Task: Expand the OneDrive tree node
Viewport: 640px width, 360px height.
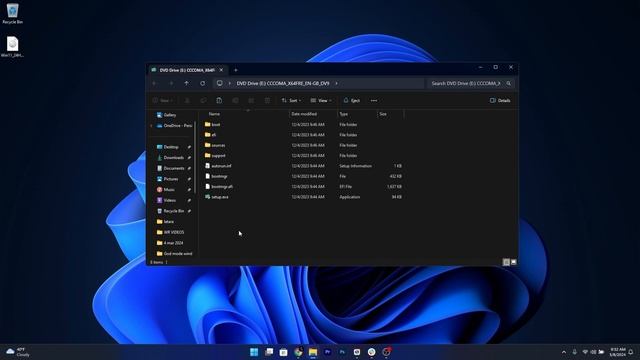Action: 151,126
